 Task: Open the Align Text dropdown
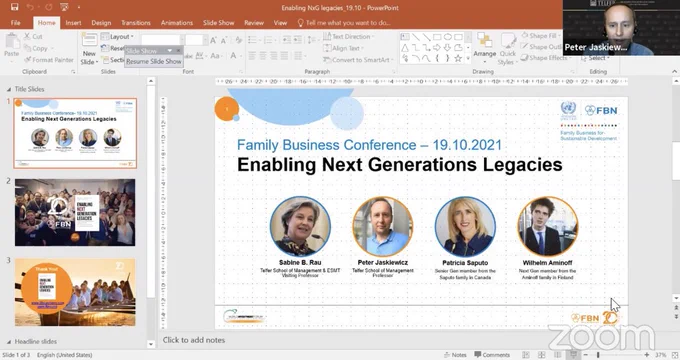tap(343, 48)
